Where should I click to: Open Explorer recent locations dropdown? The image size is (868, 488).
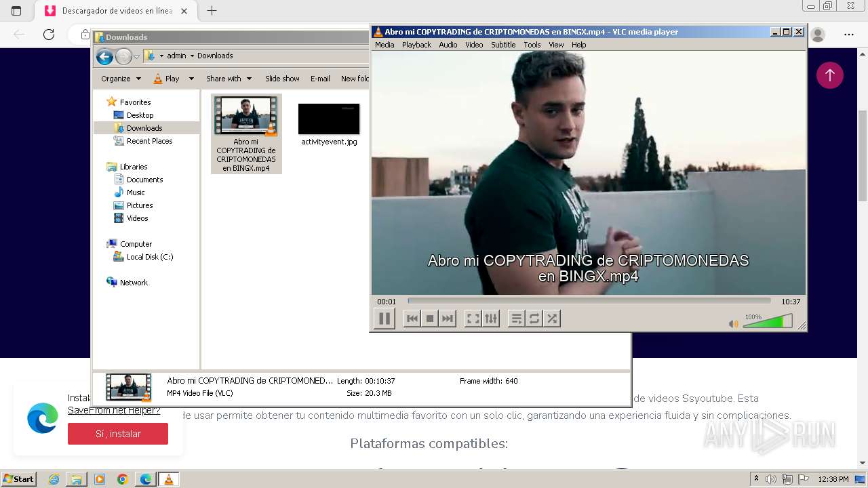point(136,57)
